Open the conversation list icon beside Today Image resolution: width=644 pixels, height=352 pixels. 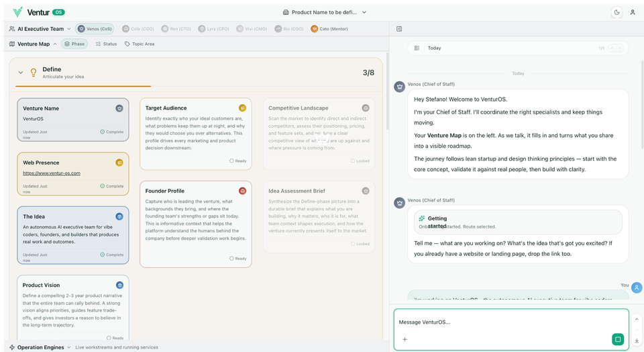coord(417,48)
